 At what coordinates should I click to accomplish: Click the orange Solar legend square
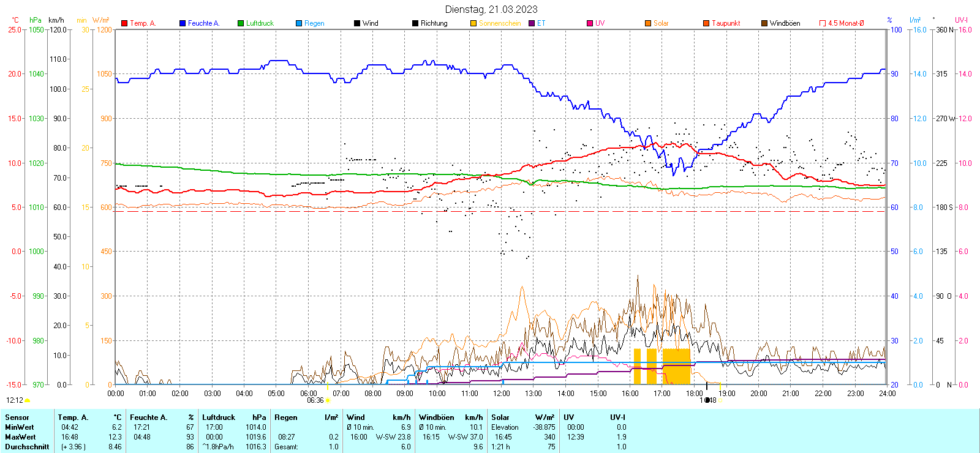pos(648,23)
